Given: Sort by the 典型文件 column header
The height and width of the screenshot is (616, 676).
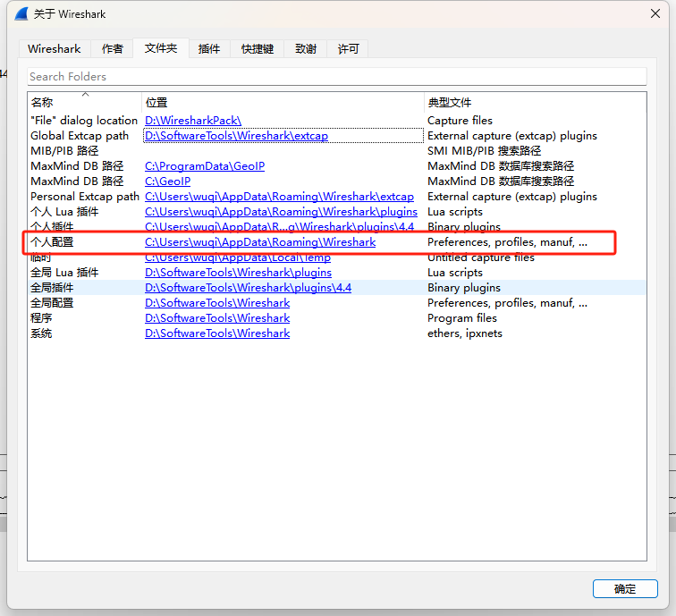Looking at the screenshot, I should (x=535, y=102).
